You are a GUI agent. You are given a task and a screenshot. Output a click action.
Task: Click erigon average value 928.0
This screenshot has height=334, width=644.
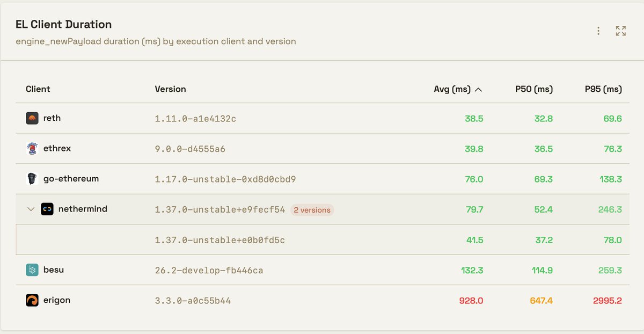click(471, 301)
